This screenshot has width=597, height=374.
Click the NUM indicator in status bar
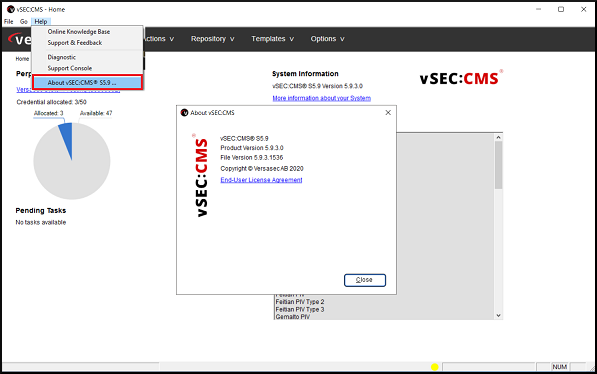coord(559,367)
